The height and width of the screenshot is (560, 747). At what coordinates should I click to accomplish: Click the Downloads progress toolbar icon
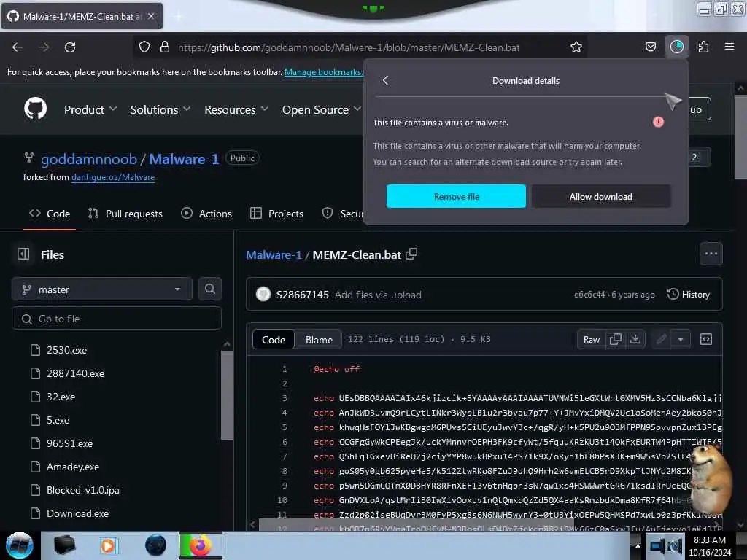coord(676,47)
